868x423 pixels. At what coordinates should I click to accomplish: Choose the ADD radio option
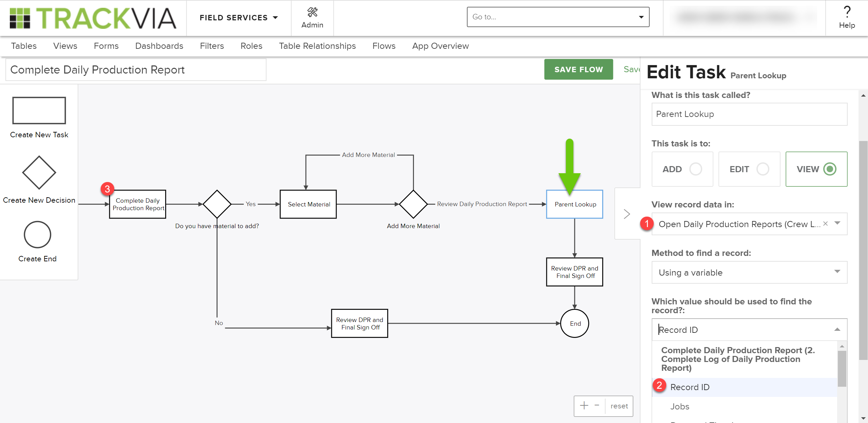(696, 169)
